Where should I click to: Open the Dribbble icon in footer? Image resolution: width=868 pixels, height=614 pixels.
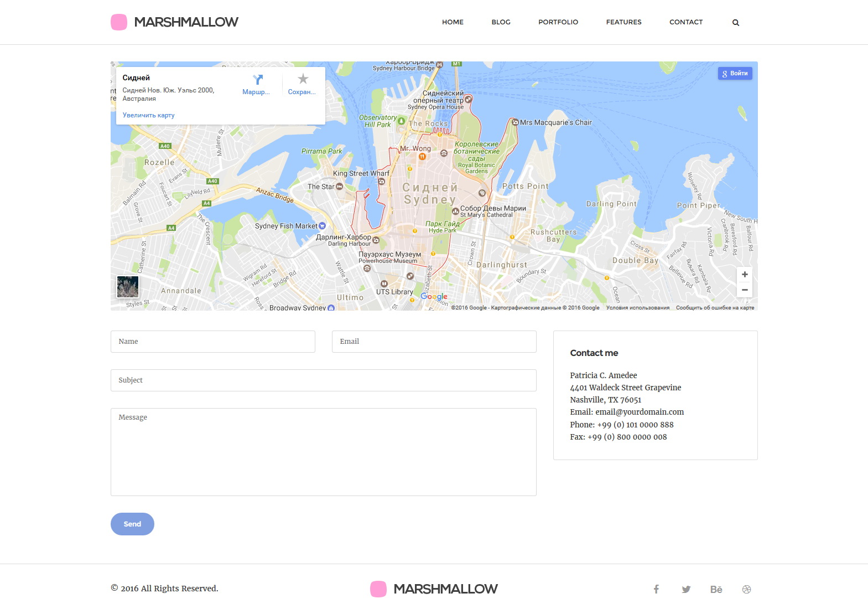pyautogui.click(x=746, y=589)
